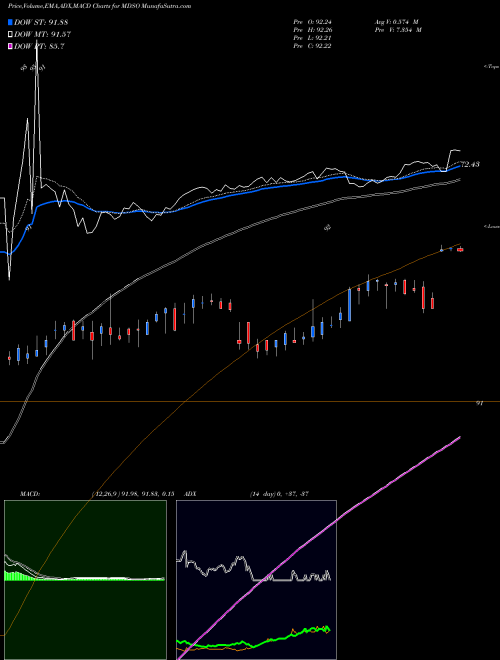Click the 'Pre C: 92.22' close value
500x660 pixels.
314,46
